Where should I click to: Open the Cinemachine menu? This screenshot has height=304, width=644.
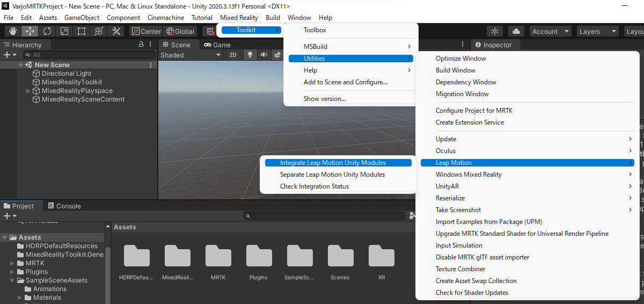[166, 17]
